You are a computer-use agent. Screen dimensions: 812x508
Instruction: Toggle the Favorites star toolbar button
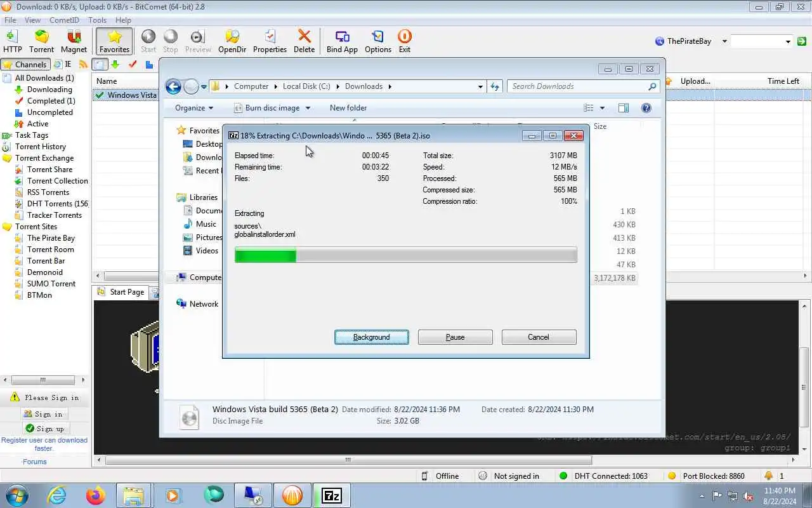pyautogui.click(x=114, y=41)
